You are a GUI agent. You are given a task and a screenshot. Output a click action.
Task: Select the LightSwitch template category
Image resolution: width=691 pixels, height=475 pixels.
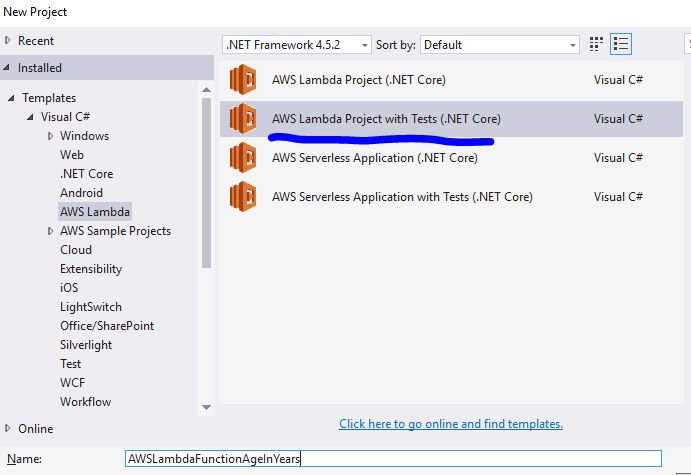91,307
